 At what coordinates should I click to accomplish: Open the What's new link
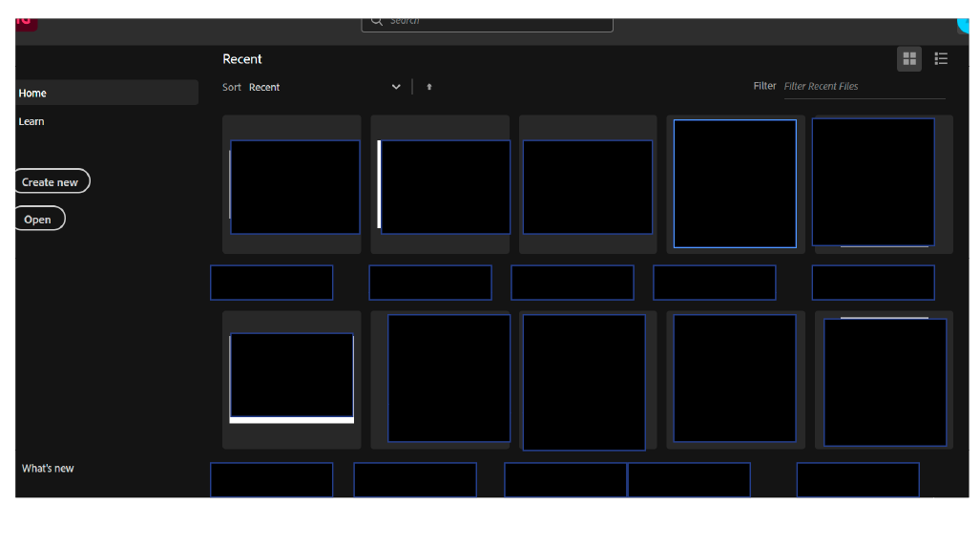click(x=48, y=468)
